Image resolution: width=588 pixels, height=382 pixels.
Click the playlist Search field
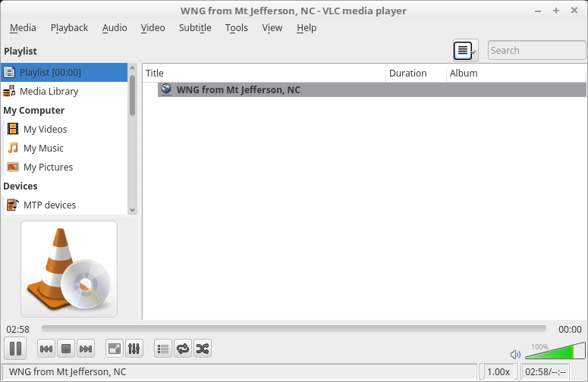click(x=536, y=50)
